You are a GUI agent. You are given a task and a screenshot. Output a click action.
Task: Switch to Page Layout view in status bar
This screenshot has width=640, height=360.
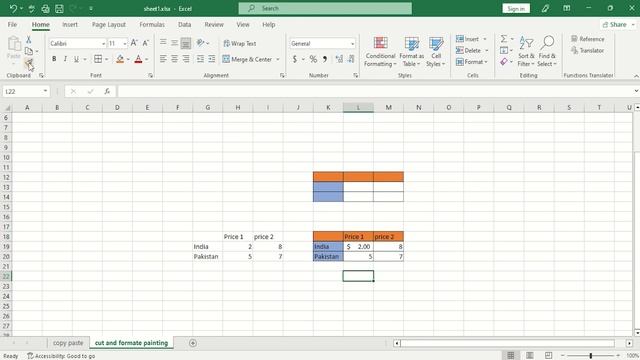click(529, 356)
